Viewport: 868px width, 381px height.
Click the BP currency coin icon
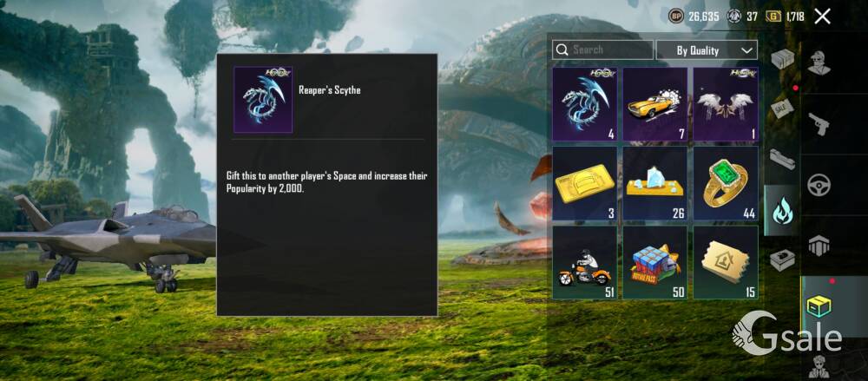(676, 16)
